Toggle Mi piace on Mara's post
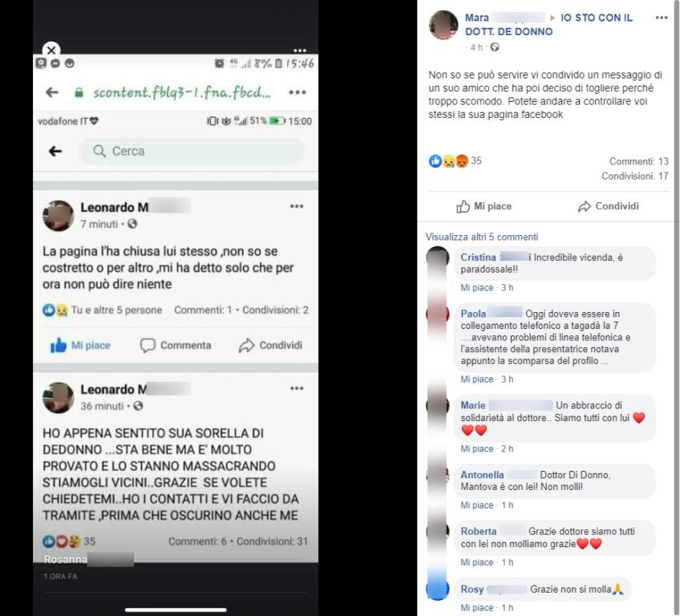680x616 pixels. click(x=484, y=206)
